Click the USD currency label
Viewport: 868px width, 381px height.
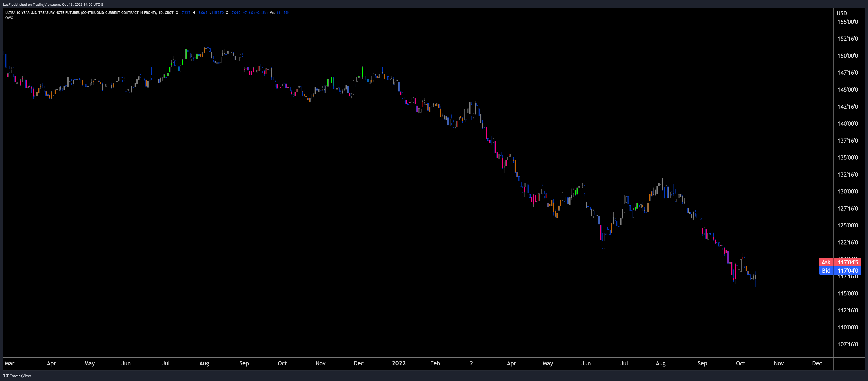[x=842, y=13]
